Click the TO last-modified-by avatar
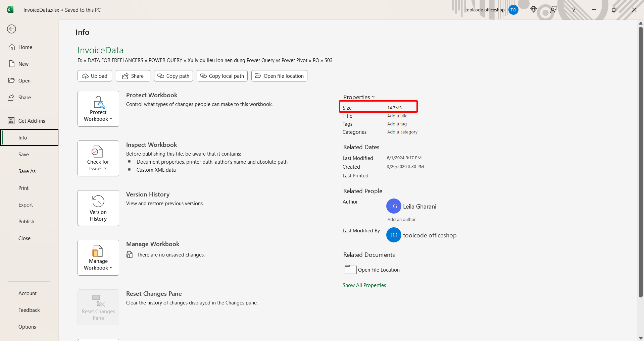The width and height of the screenshot is (644, 341). tap(394, 235)
